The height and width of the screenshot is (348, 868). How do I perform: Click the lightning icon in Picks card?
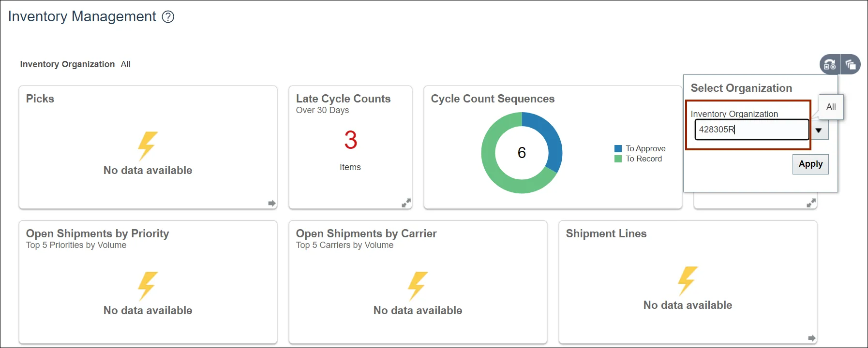pos(147,145)
